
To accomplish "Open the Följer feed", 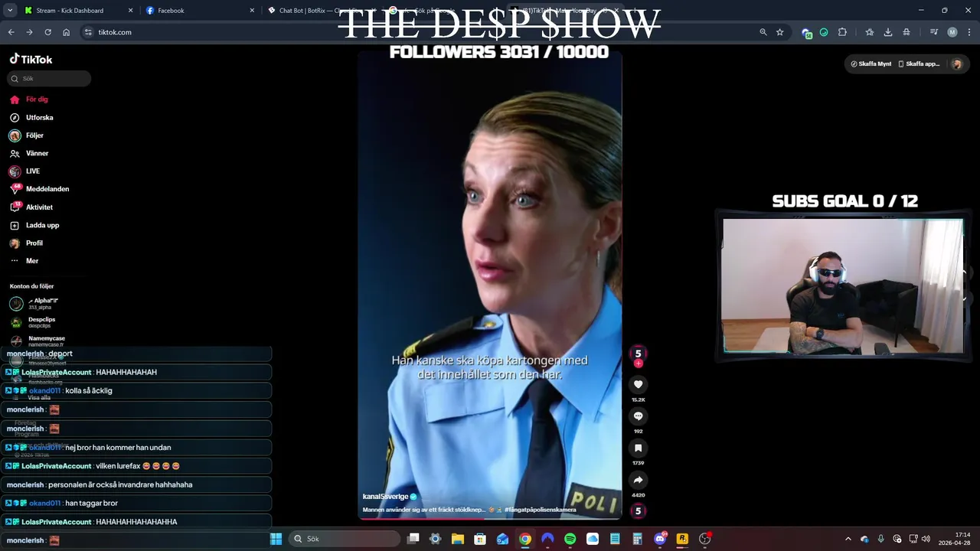I will [27, 135].
